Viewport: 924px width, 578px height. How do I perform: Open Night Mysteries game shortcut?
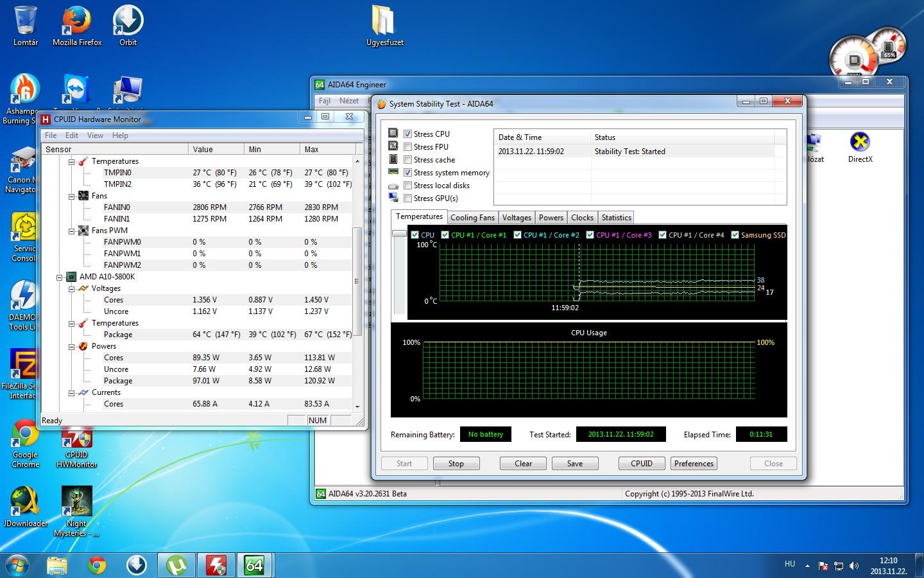(x=76, y=511)
